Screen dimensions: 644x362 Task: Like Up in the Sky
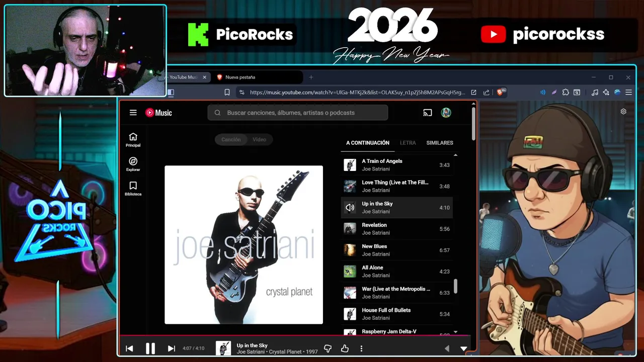click(345, 348)
